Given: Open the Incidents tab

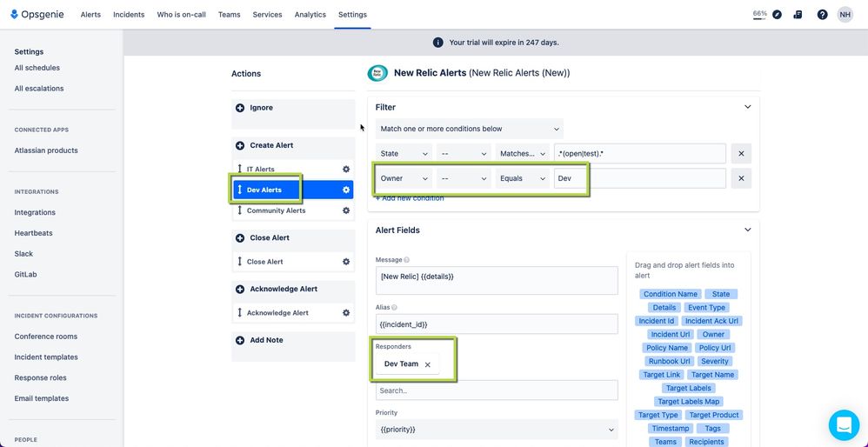Looking at the screenshot, I should pos(129,15).
